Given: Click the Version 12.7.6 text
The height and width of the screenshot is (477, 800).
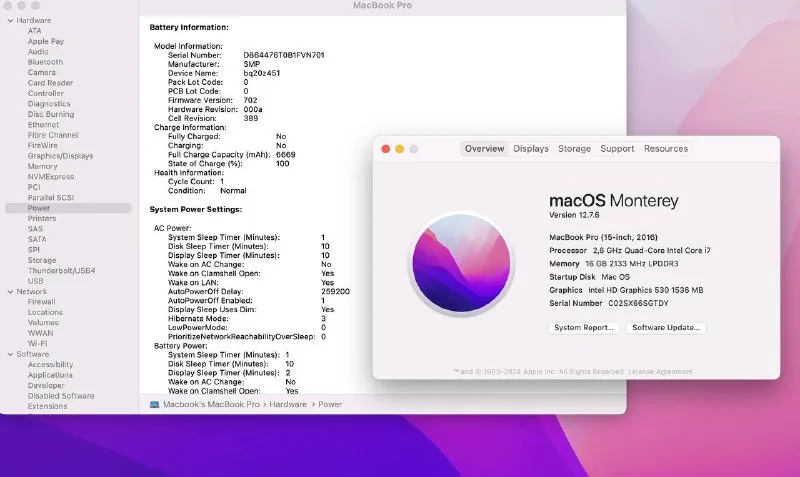Looking at the screenshot, I should click(574, 215).
